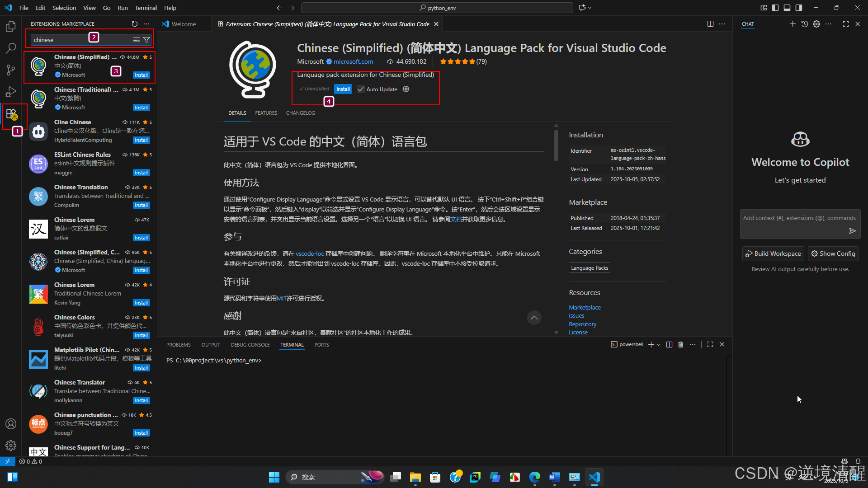Click the Build Workspace button
The height and width of the screenshot is (488, 868).
[773, 253]
